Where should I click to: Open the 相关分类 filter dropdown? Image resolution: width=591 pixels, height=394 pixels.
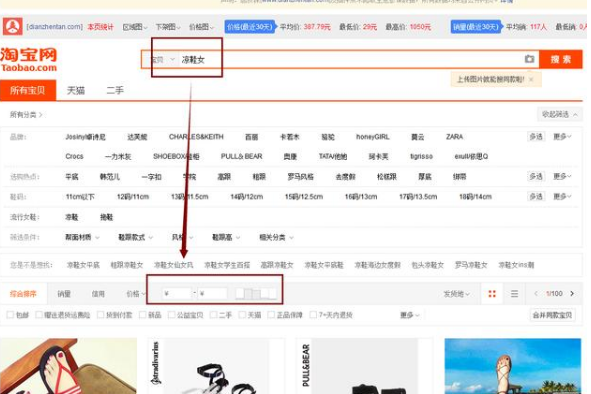(x=276, y=237)
